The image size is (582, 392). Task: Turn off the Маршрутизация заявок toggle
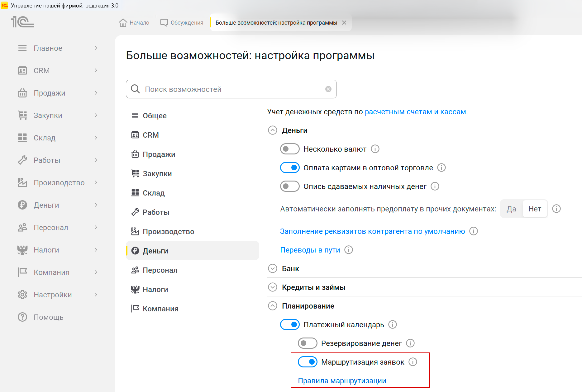(x=308, y=362)
